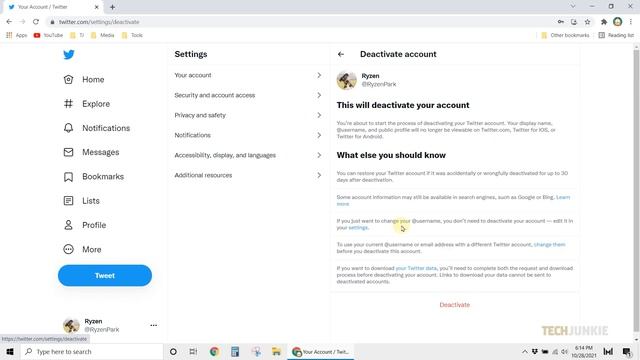Click Ryzen avatar at bottom left

pyautogui.click(x=71, y=325)
